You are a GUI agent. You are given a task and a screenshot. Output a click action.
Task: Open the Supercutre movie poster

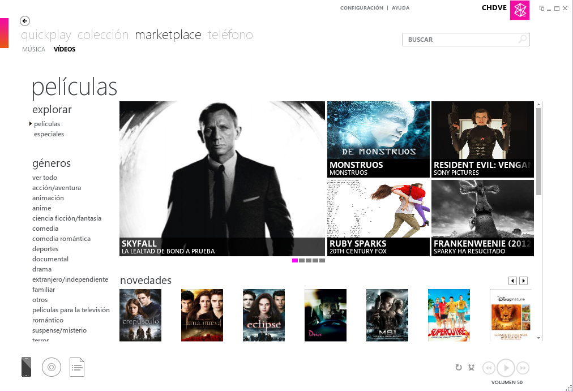(449, 315)
